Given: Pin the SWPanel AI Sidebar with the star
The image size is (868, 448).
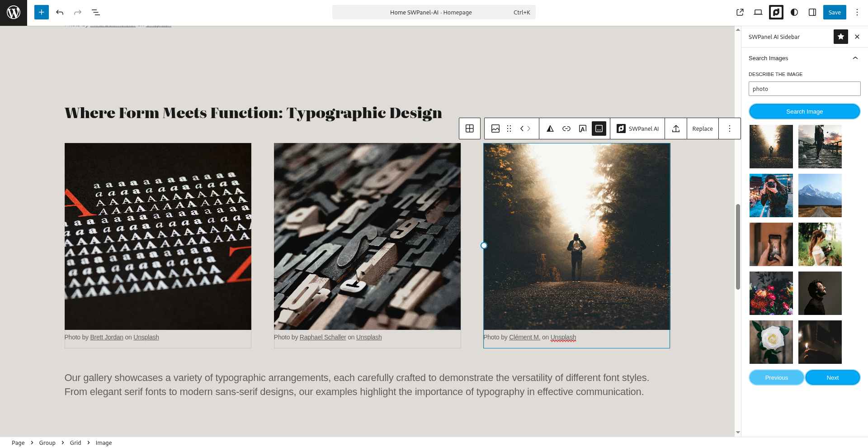Looking at the screenshot, I should click(x=840, y=37).
